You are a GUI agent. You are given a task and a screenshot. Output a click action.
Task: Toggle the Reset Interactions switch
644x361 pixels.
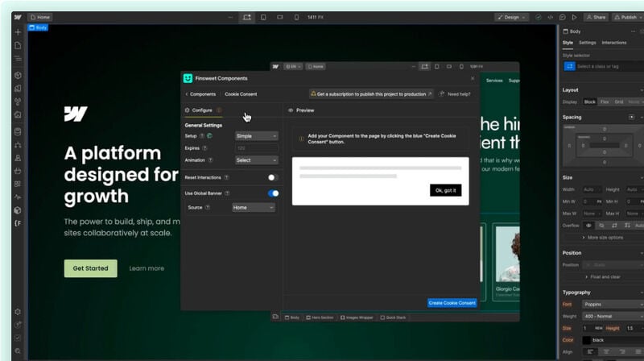(273, 177)
